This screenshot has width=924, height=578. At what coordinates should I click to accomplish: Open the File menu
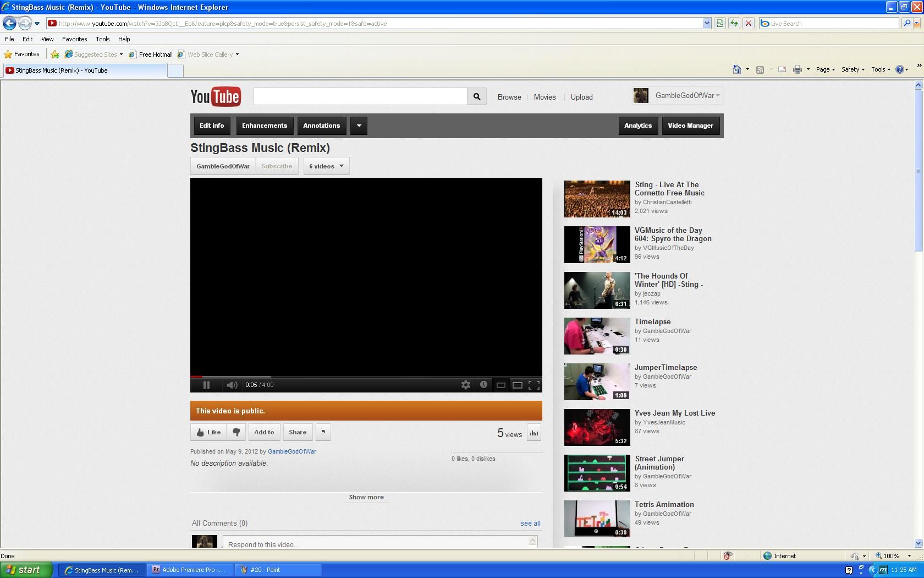pos(9,39)
